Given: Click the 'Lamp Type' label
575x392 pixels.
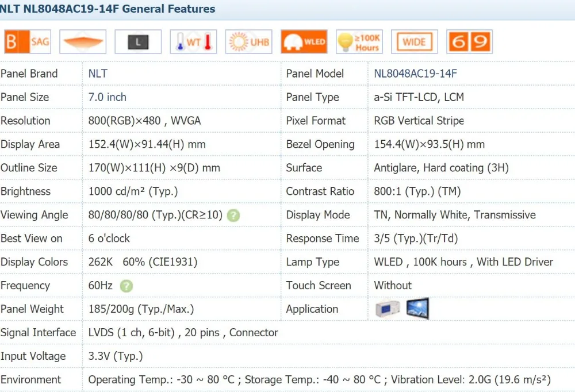Looking at the screenshot, I should pyautogui.click(x=312, y=262).
